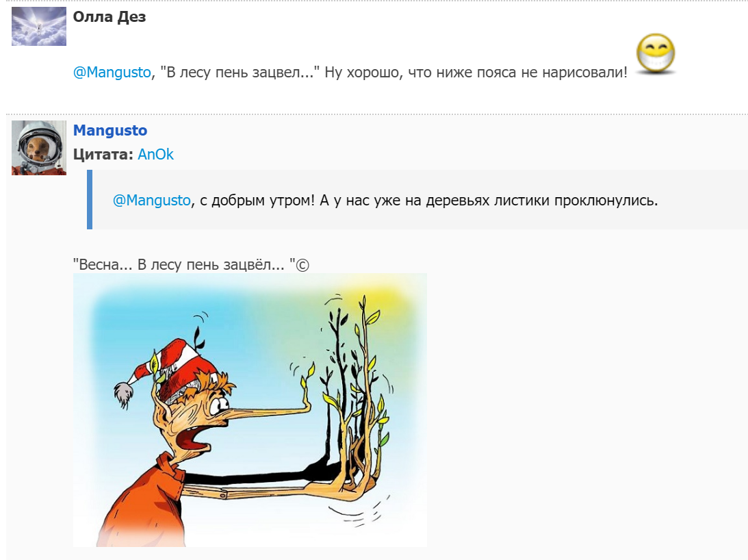
Task: Click the AnOk quote author link
Action: click(155, 154)
